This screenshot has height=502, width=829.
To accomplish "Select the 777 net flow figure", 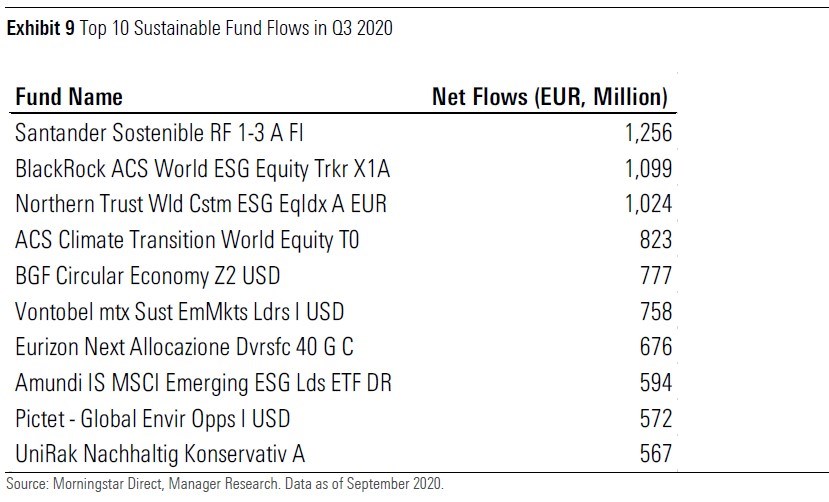I will (x=655, y=276).
